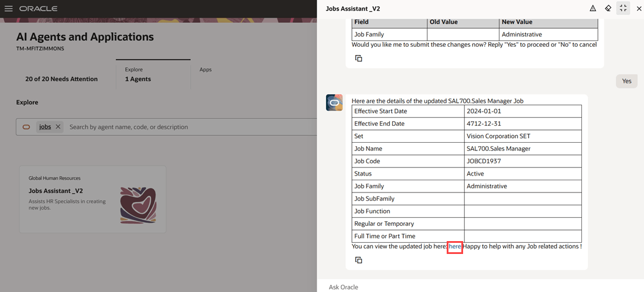Close the Jobs Assistant _V2 panel
The image size is (644, 292).
point(639,8)
